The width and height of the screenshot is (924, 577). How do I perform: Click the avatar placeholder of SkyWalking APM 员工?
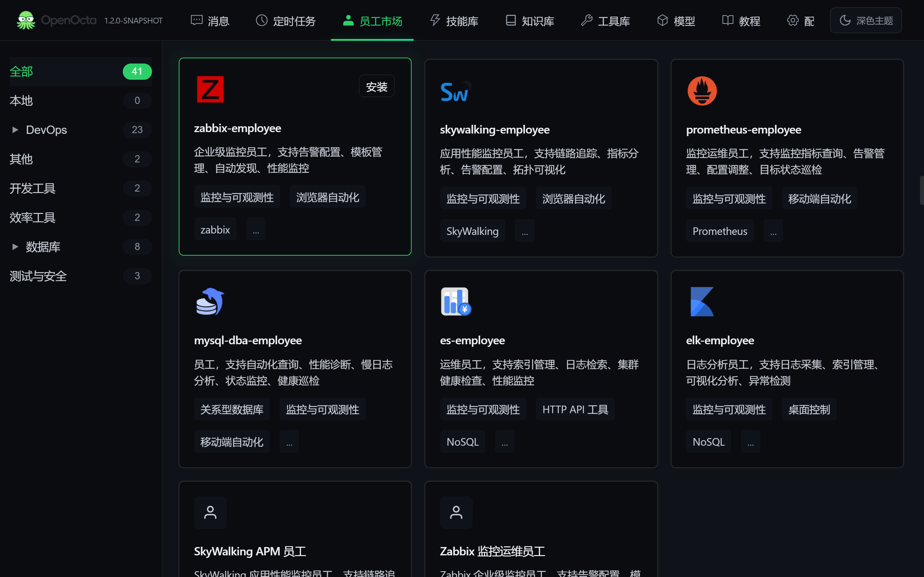211,512
